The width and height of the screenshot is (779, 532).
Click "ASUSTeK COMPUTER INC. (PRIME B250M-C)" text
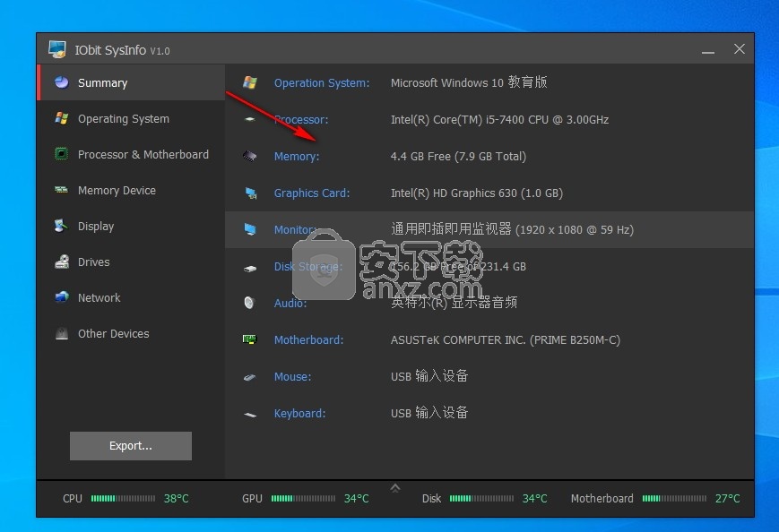(x=506, y=340)
